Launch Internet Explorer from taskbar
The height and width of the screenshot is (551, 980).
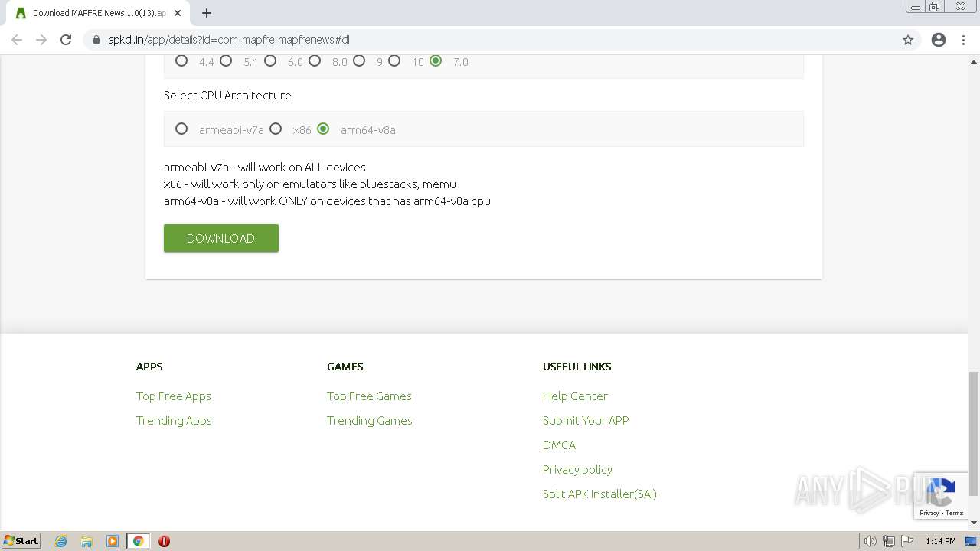(x=60, y=541)
